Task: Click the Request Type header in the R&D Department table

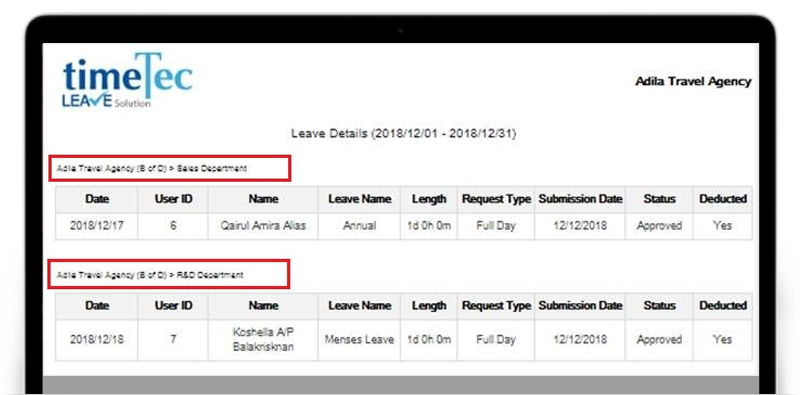Action: point(496,306)
